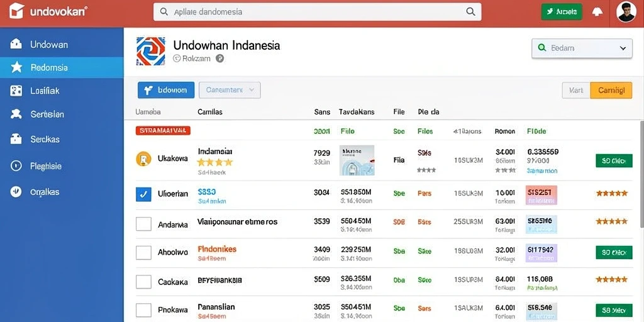
Task: Click the light blue S1S5116 price swatch
Action: tap(541, 225)
